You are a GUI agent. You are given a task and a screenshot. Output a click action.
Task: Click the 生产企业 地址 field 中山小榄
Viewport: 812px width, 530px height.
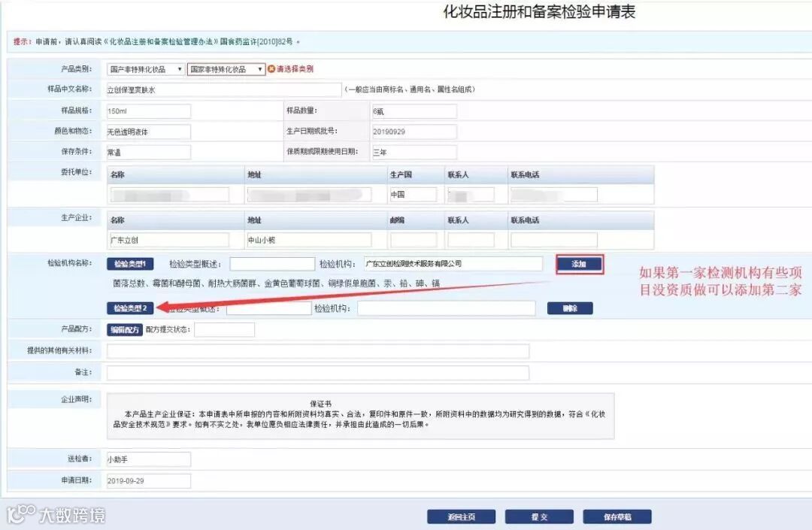[309, 240]
